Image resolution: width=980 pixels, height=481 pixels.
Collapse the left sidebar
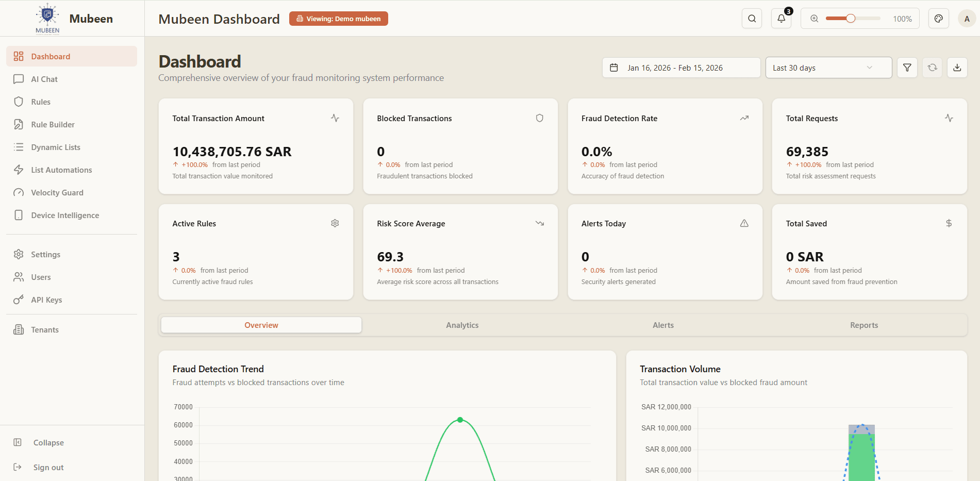(x=48, y=442)
